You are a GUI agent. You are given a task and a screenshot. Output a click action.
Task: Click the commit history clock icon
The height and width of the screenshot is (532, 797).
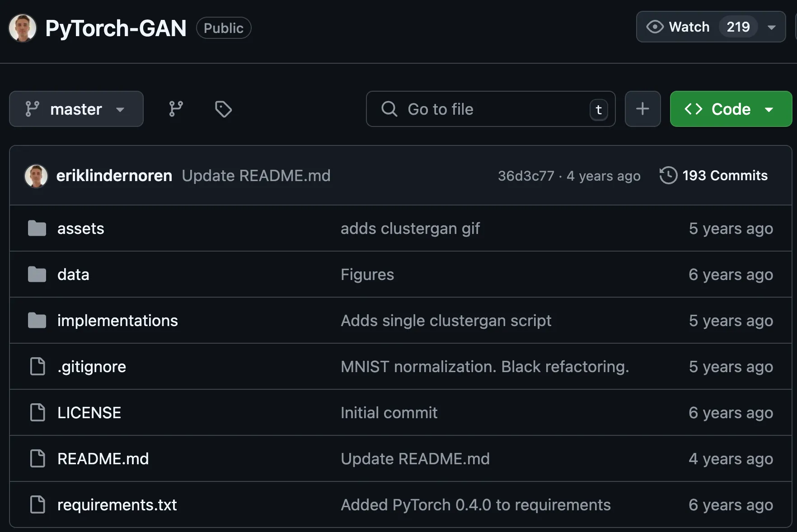point(668,175)
